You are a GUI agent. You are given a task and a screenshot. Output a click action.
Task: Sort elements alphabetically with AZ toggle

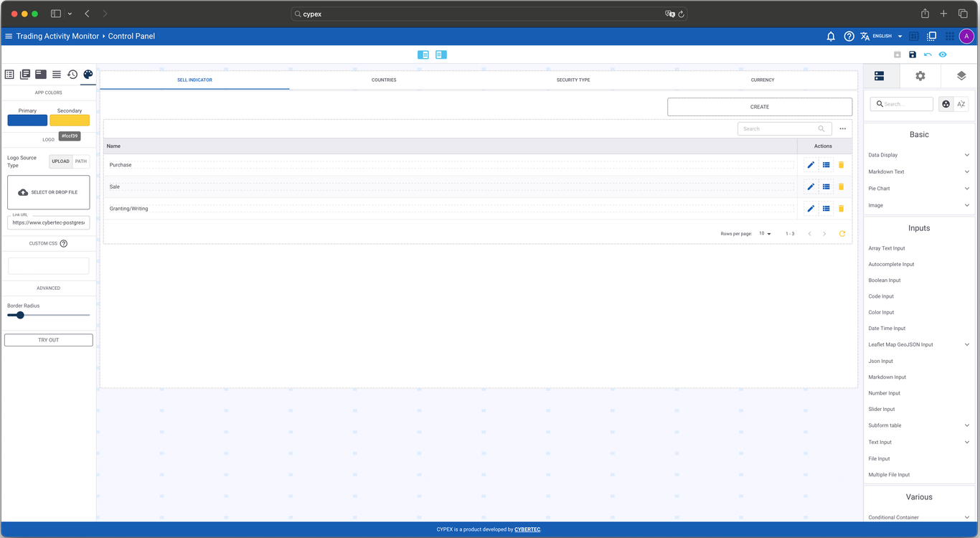click(x=961, y=104)
